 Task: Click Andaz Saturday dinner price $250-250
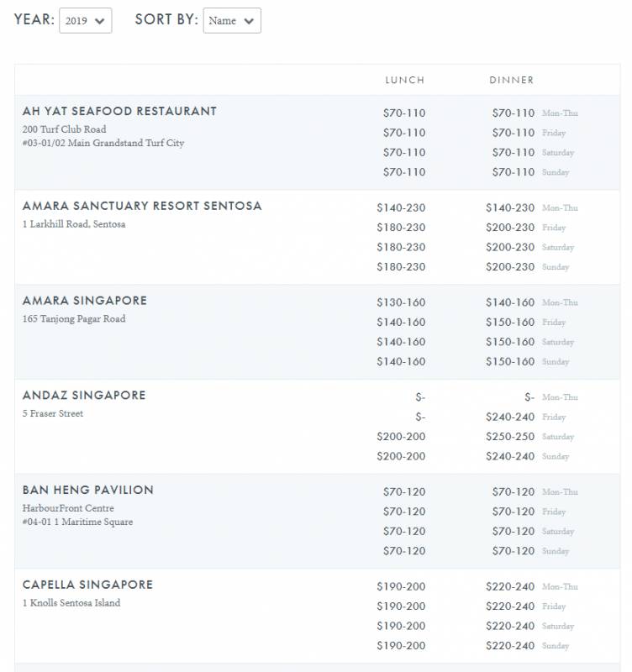click(x=509, y=437)
